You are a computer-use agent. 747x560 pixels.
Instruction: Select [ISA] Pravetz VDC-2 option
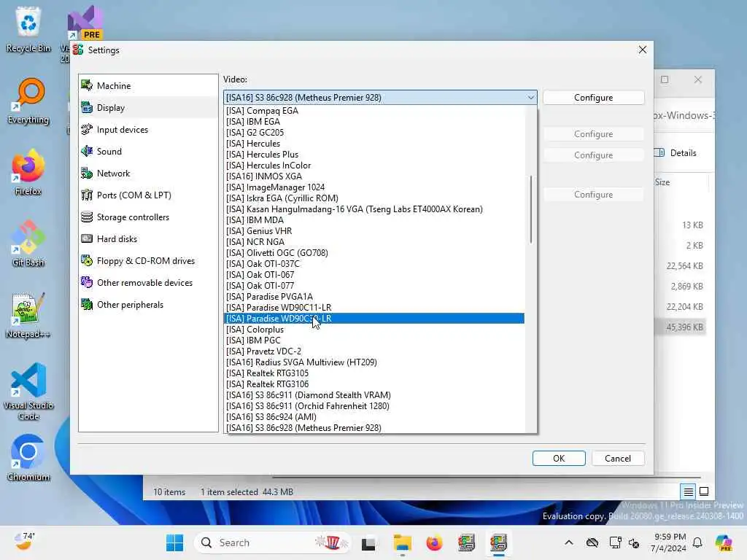[374, 351]
